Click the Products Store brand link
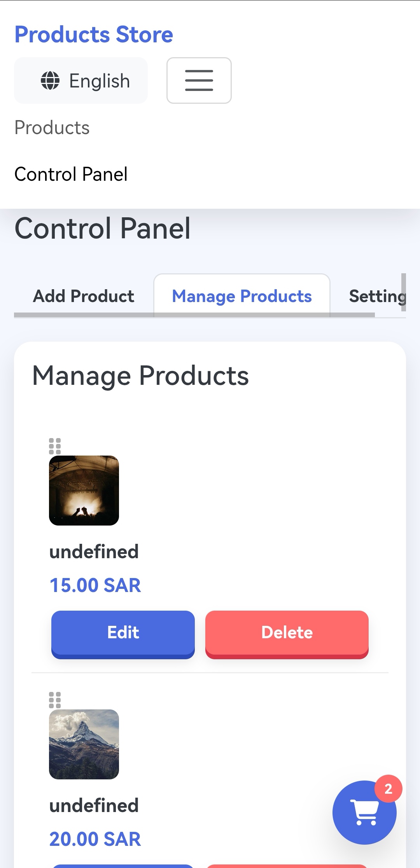This screenshot has height=868, width=420. pos(94,34)
